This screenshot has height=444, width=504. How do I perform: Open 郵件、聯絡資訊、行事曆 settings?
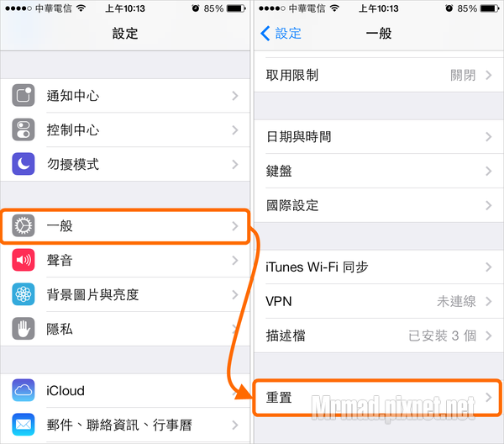click(125, 425)
